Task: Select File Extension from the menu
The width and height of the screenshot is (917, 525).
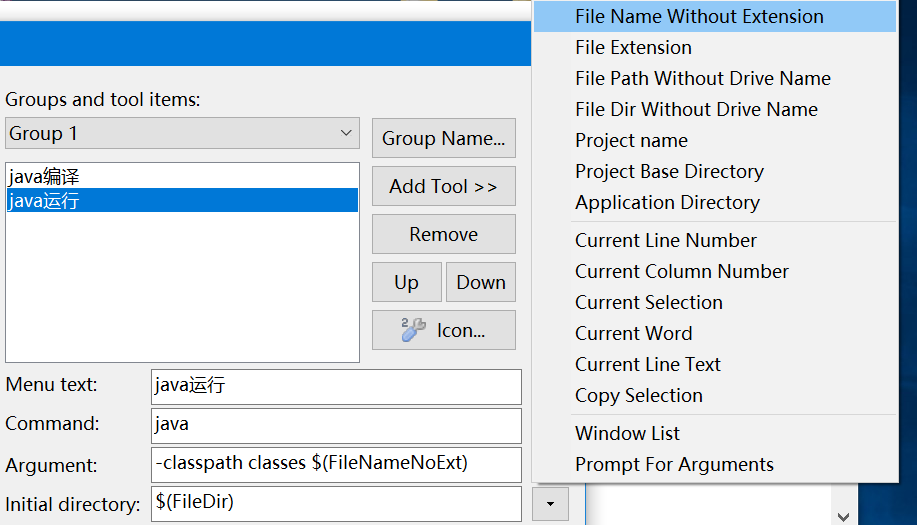Action: coord(715,47)
